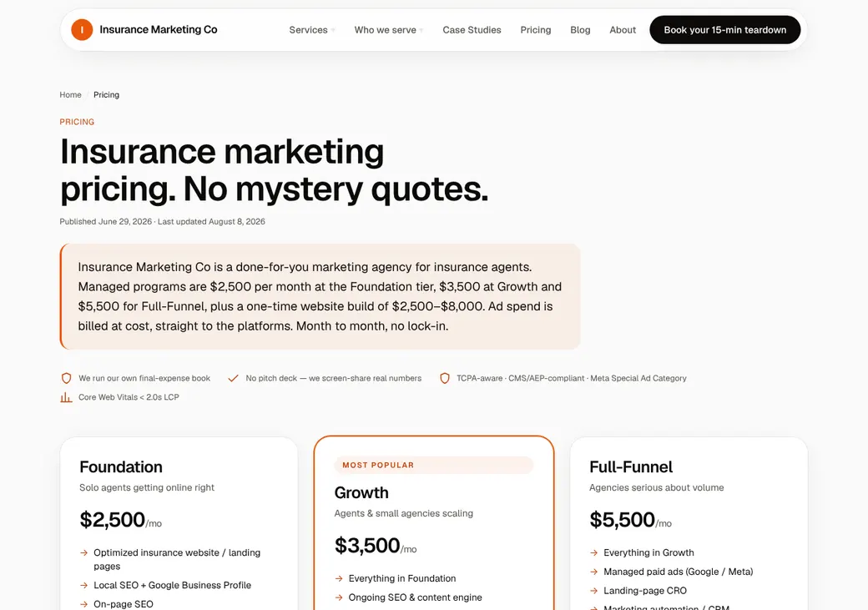Image resolution: width=868 pixels, height=610 pixels.
Task: Expand the Who we serve menu
Action: coord(389,30)
